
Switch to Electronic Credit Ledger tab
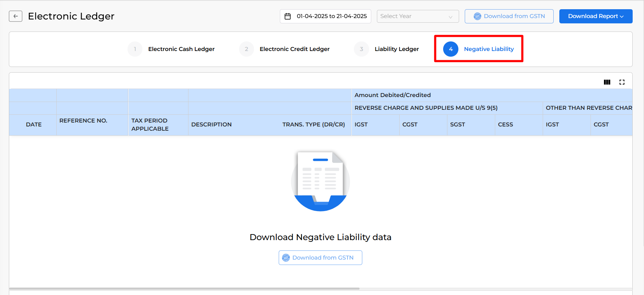(x=294, y=49)
